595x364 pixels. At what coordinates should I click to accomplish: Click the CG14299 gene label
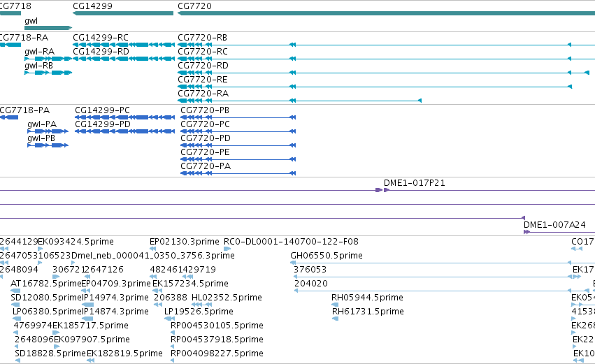pyautogui.click(x=92, y=6)
